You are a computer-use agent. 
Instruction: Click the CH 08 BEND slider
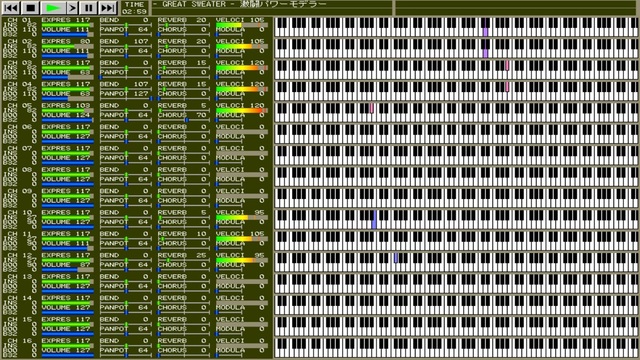125,175
